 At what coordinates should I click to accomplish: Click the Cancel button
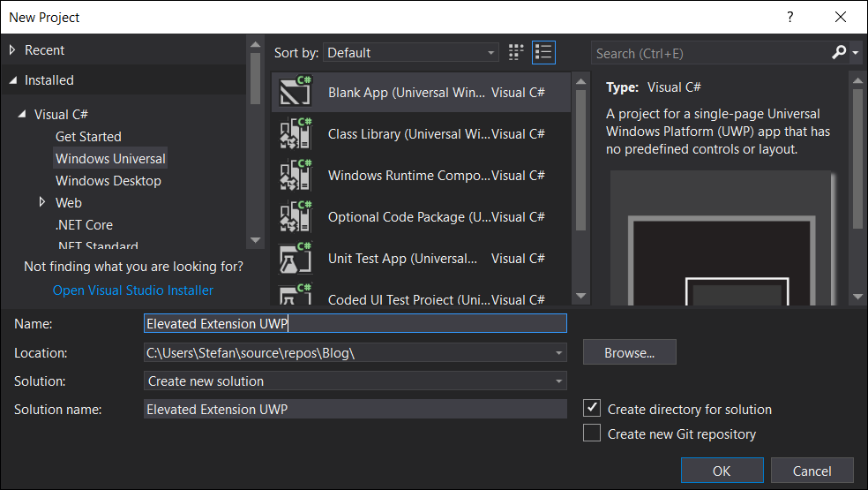pyautogui.click(x=812, y=471)
